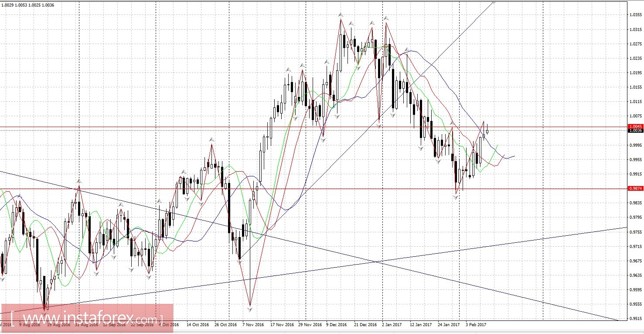Select the red 1.0045 price level tag
This screenshot has width=644, height=334.
click(635, 126)
